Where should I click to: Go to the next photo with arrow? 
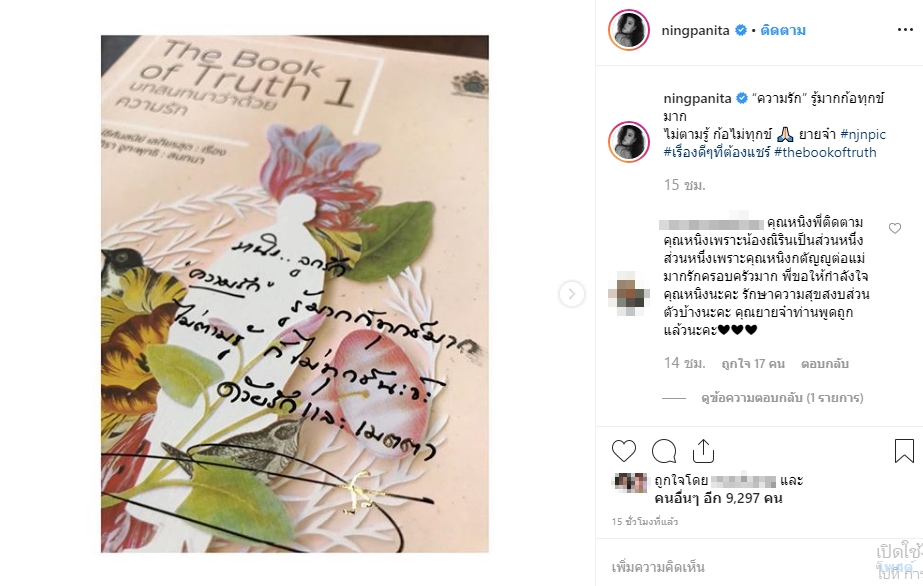(572, 294)
